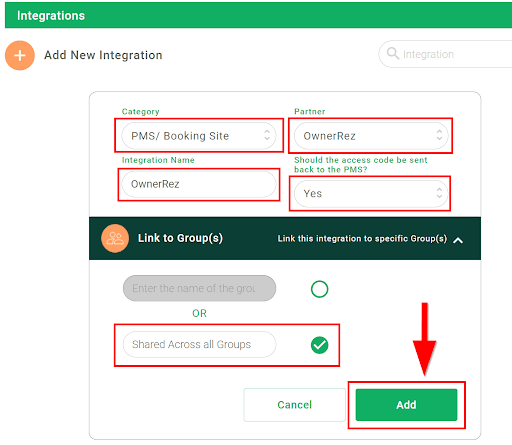The height and width of the screenshot is (445, 512).
Task: Click the orange groups icon beside Link to Group(s)
Action: [115, 238]
